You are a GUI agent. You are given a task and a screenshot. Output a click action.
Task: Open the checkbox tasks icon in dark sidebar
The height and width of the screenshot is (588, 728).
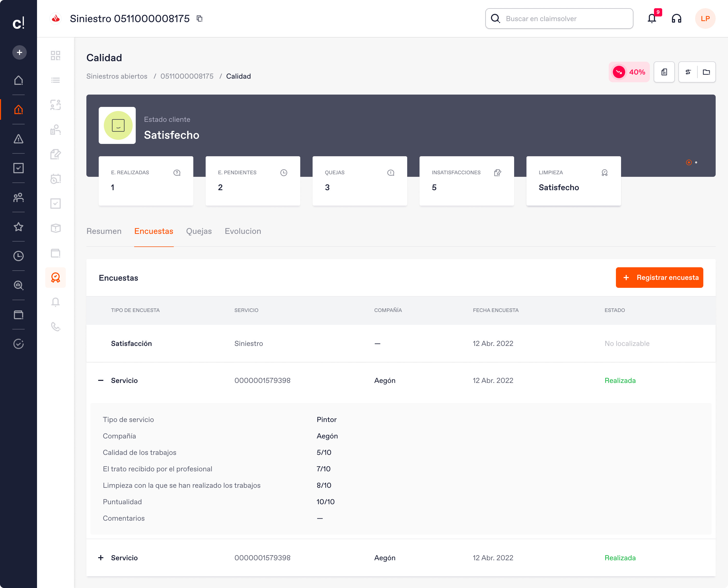coord(19,168)
